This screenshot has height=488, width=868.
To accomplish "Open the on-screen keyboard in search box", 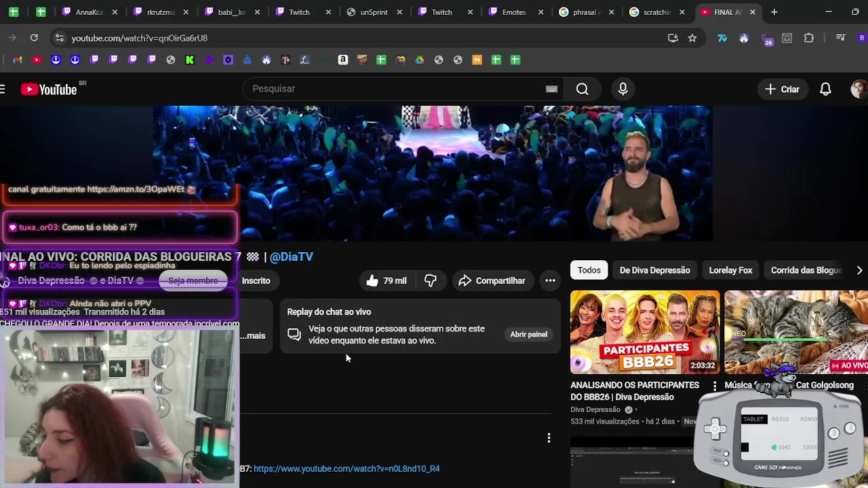I will [551, 89].
